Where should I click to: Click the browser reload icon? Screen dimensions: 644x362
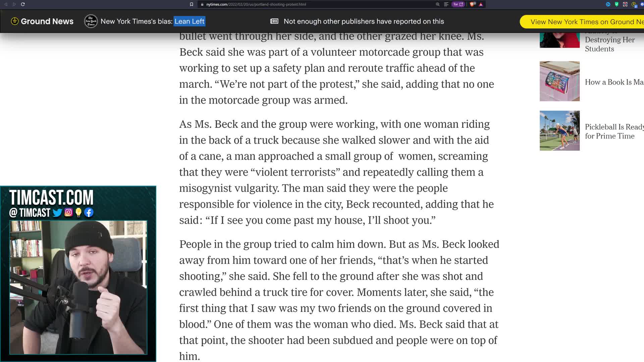click(23, 4)
